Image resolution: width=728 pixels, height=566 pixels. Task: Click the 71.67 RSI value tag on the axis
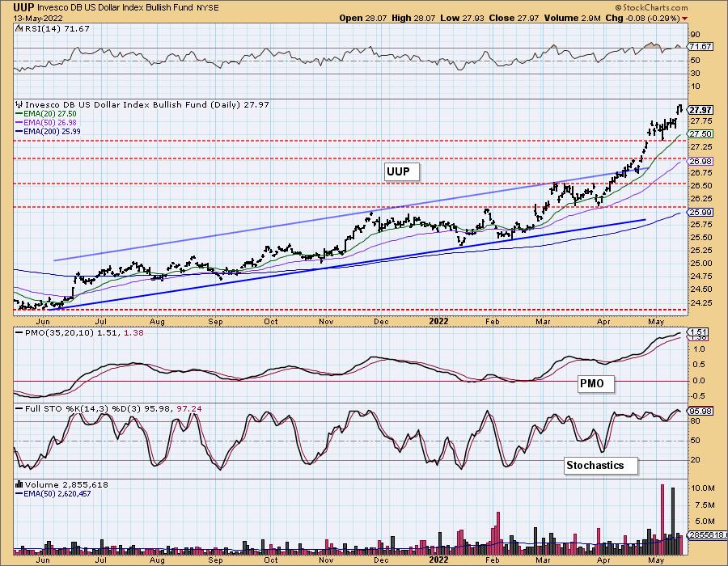point(700,47)
